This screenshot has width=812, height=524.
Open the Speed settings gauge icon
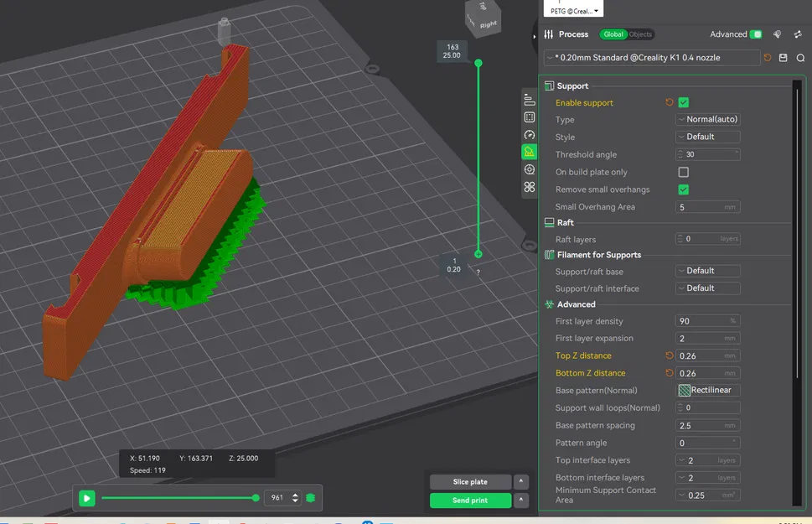point(530,135)
